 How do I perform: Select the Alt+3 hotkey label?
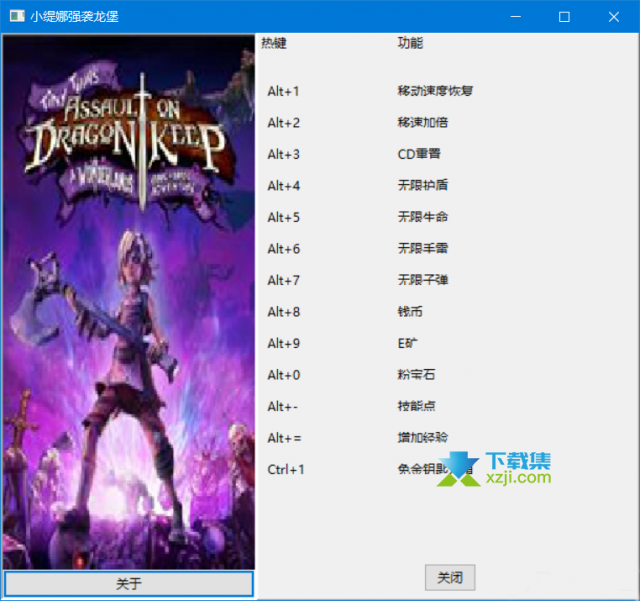click(x=284, y=154)
